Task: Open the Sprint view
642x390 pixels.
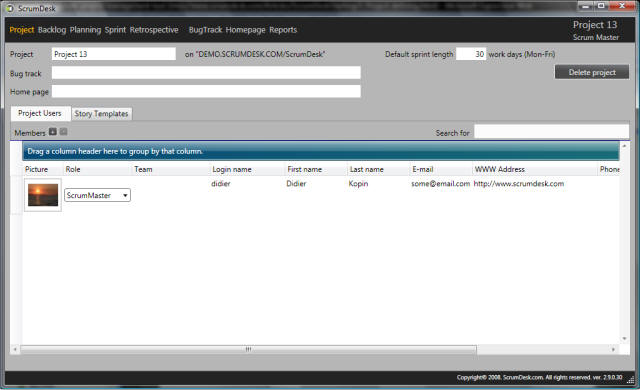Action: pyautogui.click(x=115, y=30)
